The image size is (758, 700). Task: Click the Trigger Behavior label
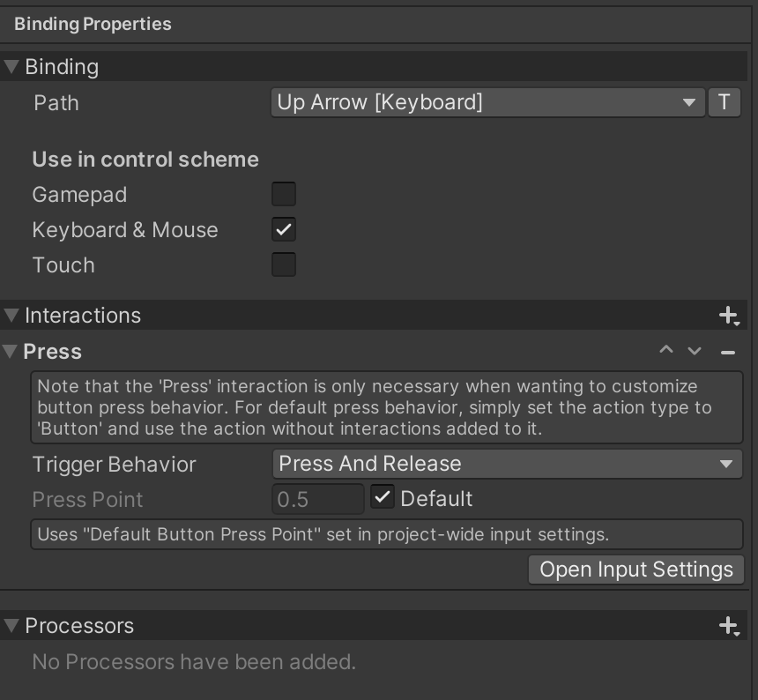(114, 465)
